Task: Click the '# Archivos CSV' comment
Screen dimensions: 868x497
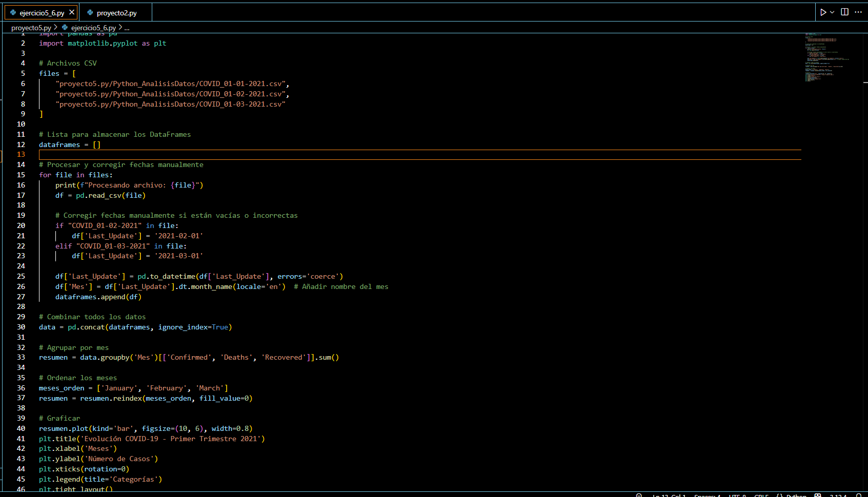Action: pos(68,63)
